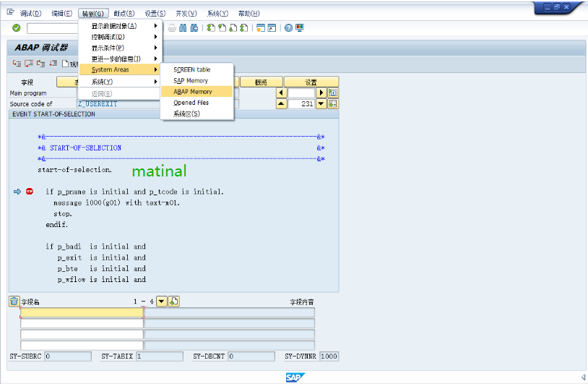
Task: Click the line number field showing 231
Action: (301, 103)
